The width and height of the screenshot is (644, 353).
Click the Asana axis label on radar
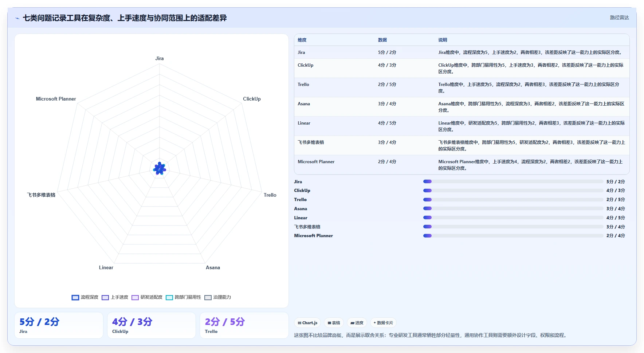tap(213, 267)
